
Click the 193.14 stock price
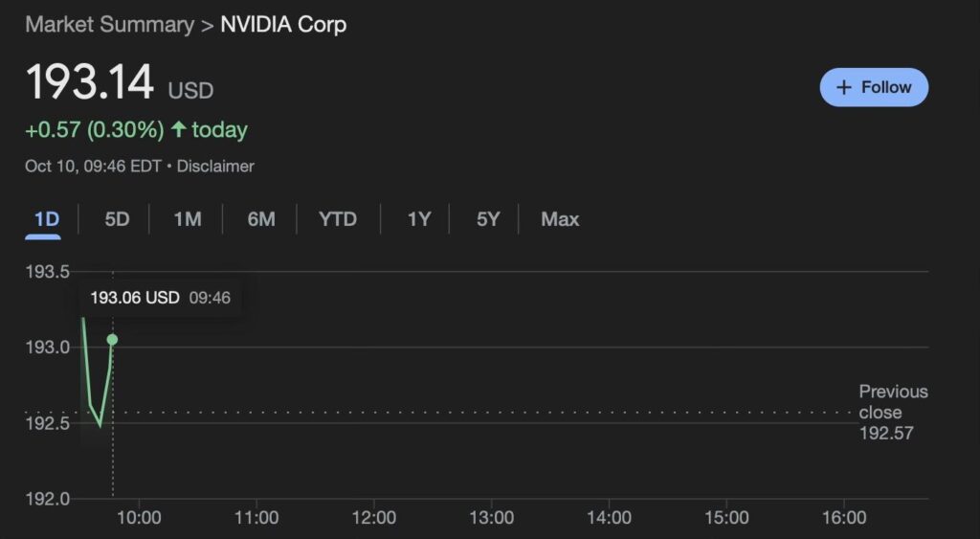(89, 83)
